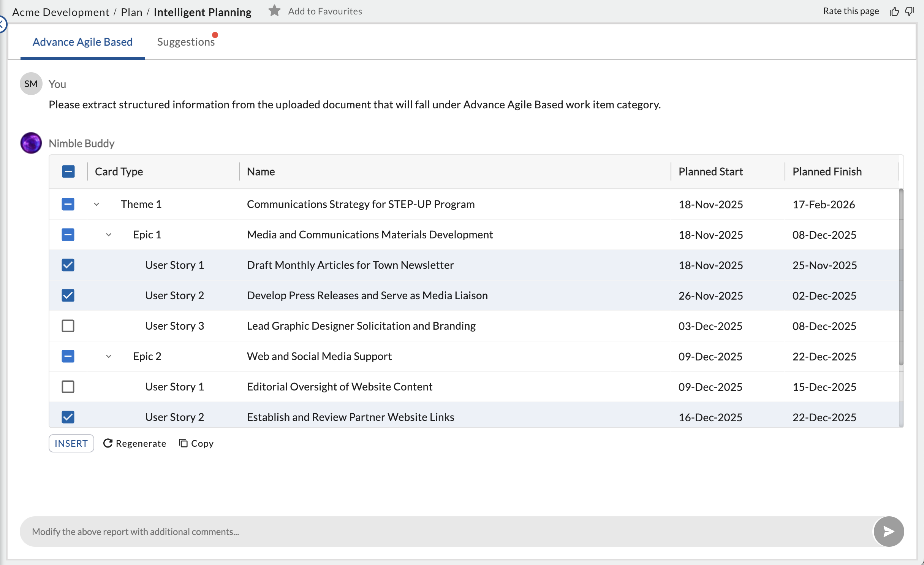Go to the Plan breadcrumb
924x565 pixels.
point(131,12)
